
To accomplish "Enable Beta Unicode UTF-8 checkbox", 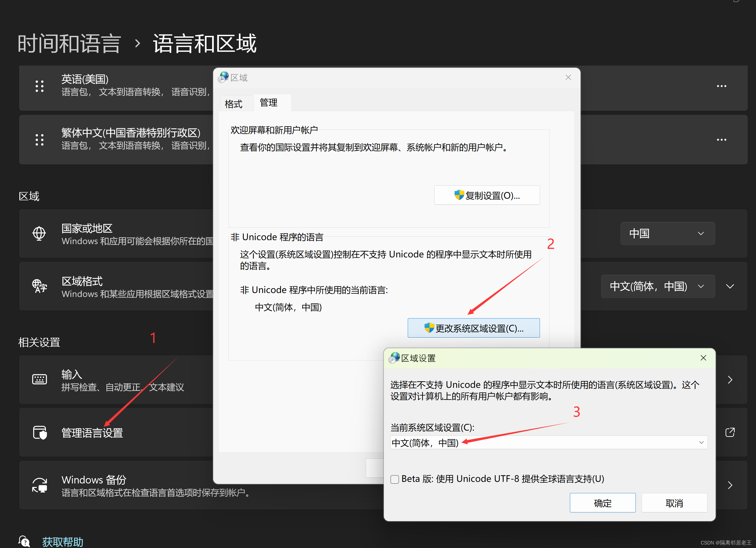I will 395,479.
